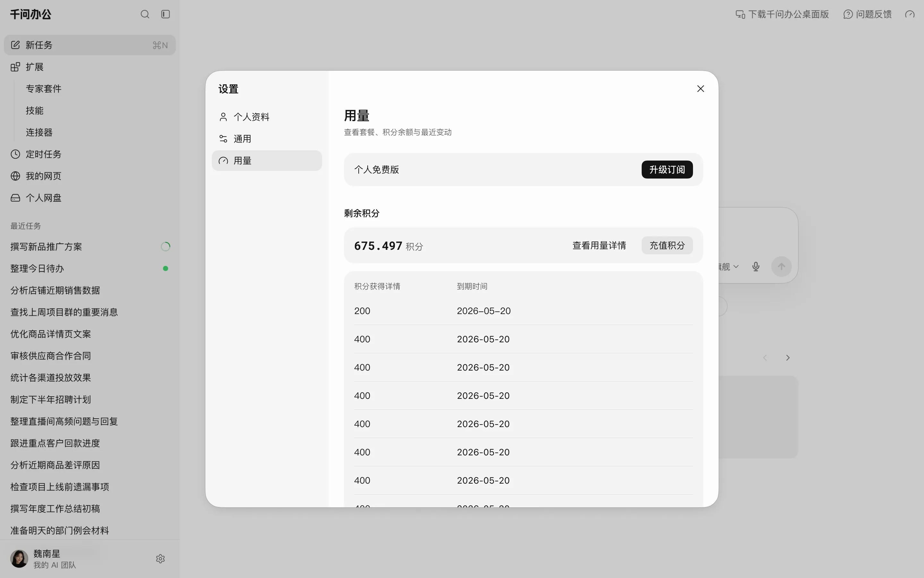Open settings via gear icon near 魏南星

tap(160, 558)
